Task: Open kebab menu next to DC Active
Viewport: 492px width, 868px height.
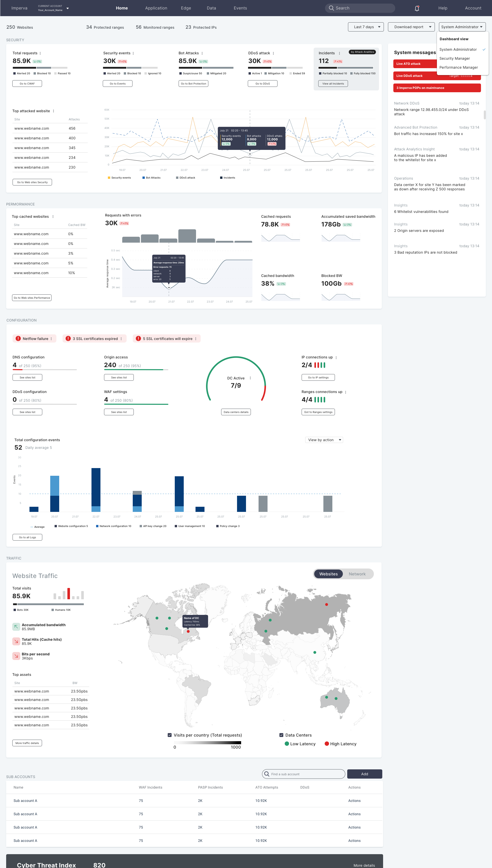Action: (x=250, y=378)
